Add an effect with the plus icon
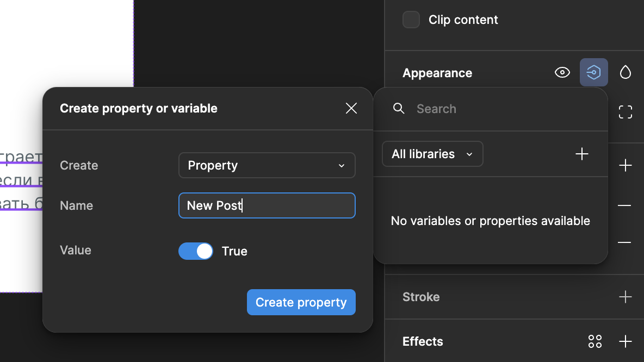This screenshot has width=644, height=362. click(x=626, y=341)
